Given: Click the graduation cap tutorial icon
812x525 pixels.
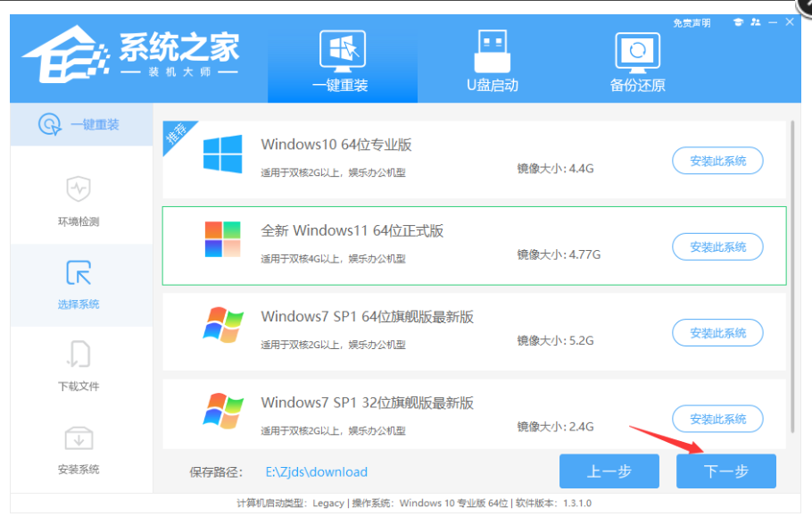Looking at the screenshot, I should pyautogui.click(x=738, y=22).
